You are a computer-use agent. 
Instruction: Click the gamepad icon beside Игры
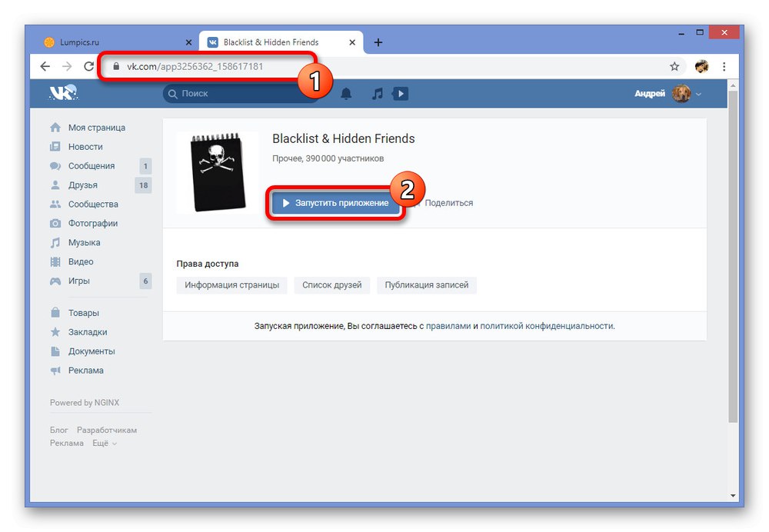coord(55,281)
